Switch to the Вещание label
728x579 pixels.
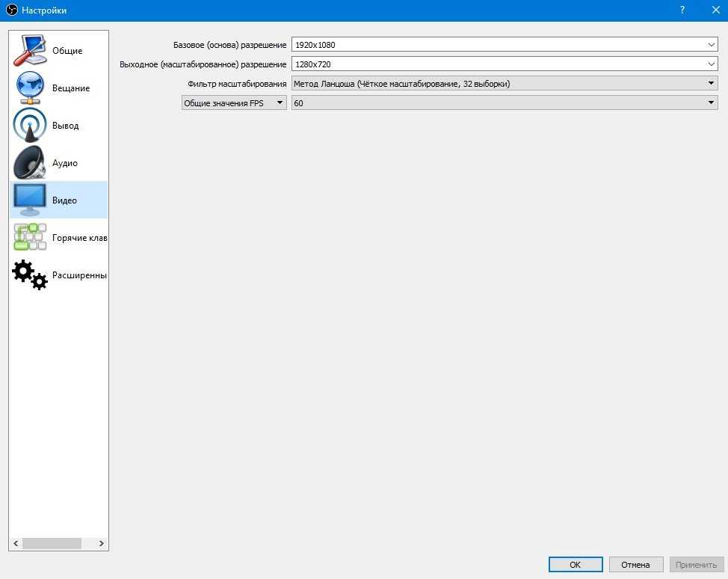point(71,88)
